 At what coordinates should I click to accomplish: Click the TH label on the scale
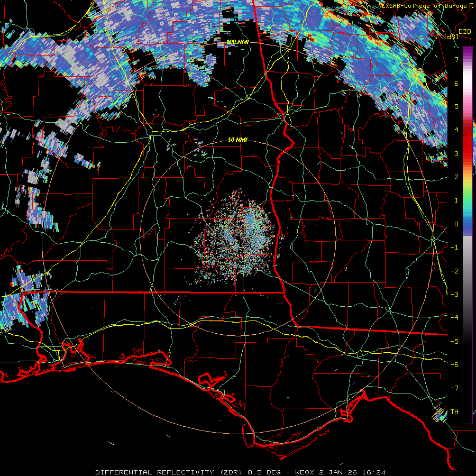point(454,412)
